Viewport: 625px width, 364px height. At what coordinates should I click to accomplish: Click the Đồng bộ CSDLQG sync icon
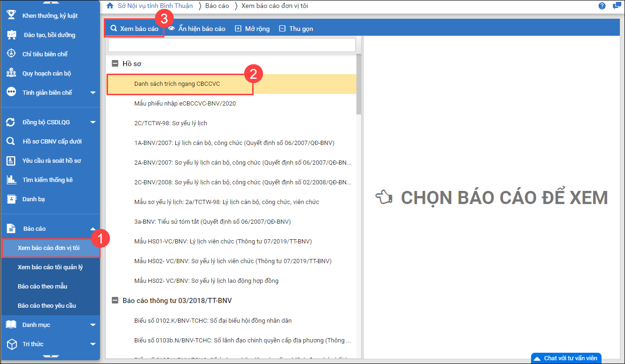pos(11,122)
